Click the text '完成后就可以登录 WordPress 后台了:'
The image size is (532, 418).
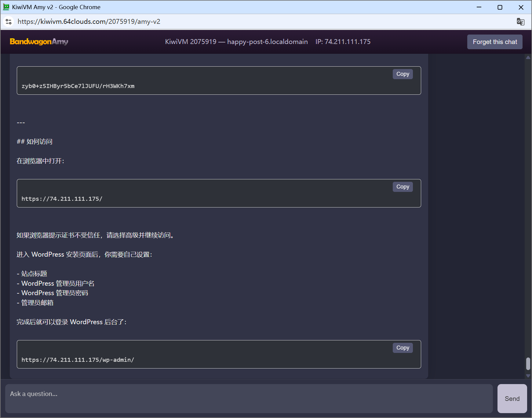(x=71, y=322)
